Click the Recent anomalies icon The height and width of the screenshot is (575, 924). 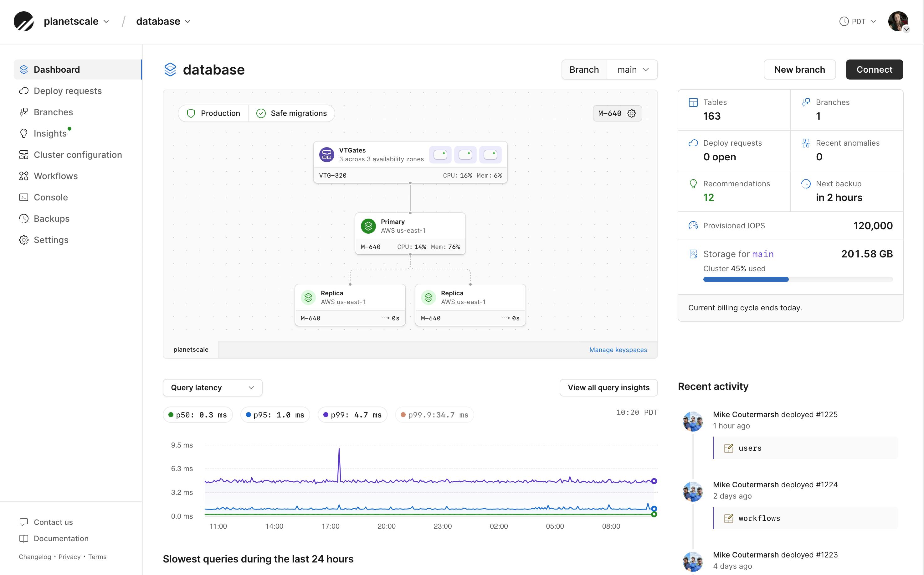pyautogui.click(x=806, y=143)
